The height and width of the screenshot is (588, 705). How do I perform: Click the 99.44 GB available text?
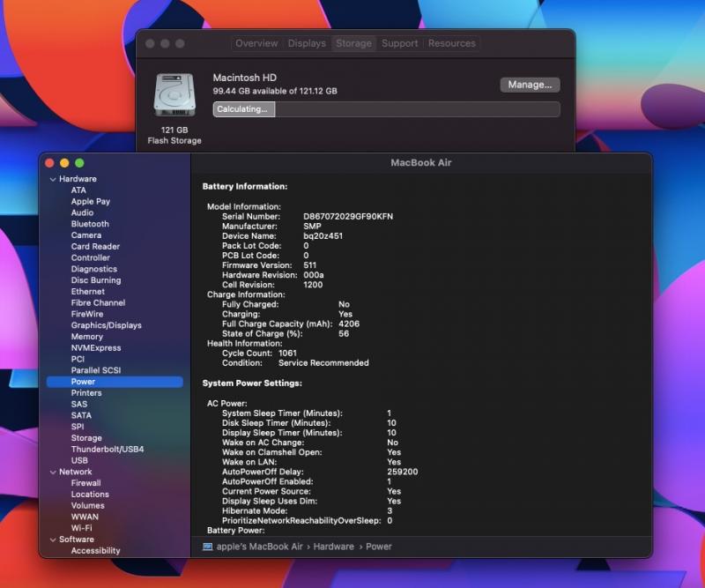coord(275,91)
